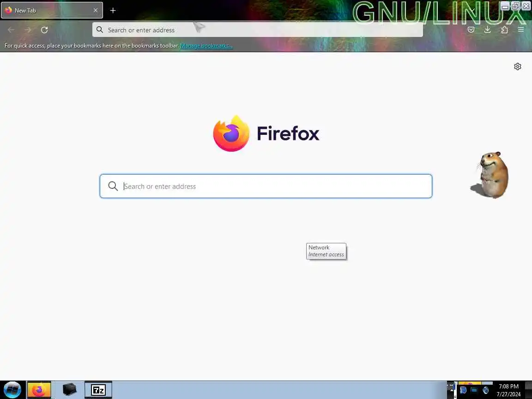The width and height of the screenshot is (532, 399).
Task: Click the blue shield-shaped tray icon
Action: click(x=463, y=390)
